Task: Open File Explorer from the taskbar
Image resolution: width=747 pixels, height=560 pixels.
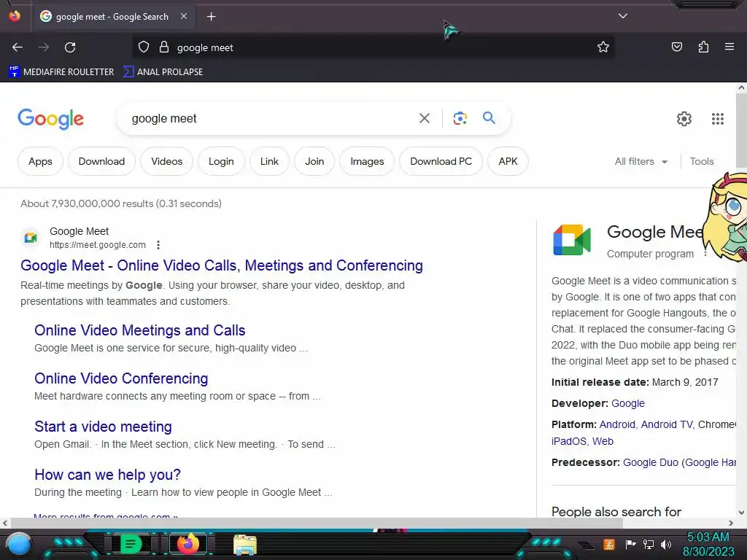Action: (x=245, y=545)
